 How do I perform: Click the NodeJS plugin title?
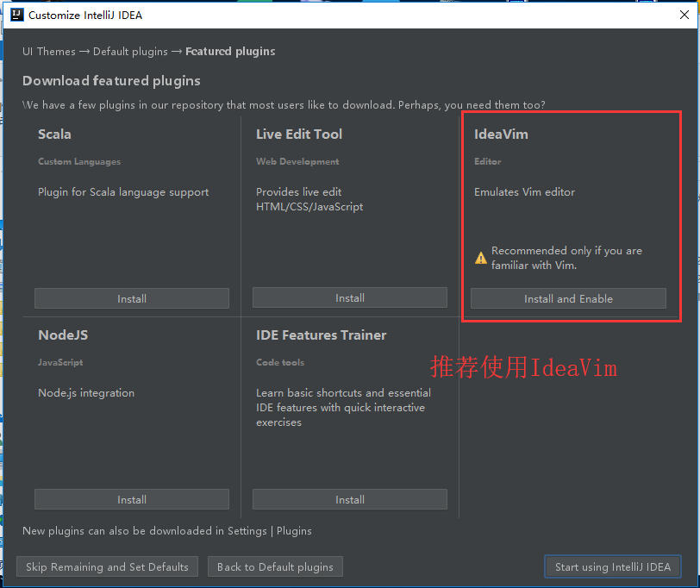(x=63, y=335)
